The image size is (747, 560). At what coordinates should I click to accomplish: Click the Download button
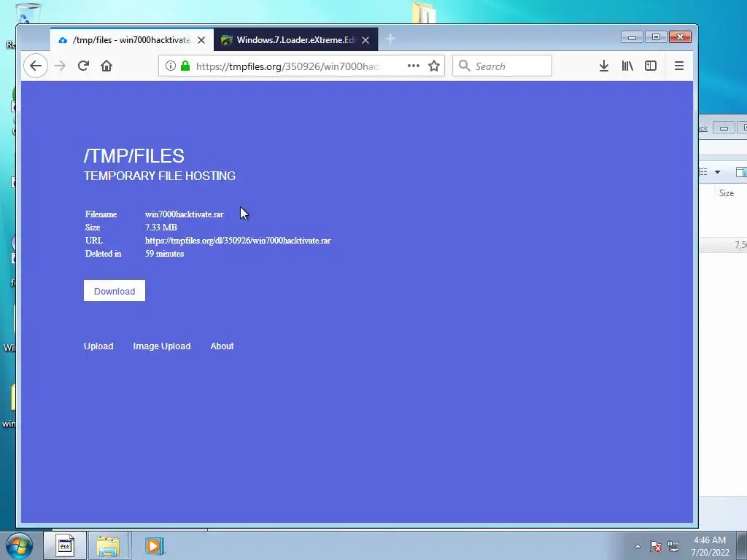tap(115, 291)
